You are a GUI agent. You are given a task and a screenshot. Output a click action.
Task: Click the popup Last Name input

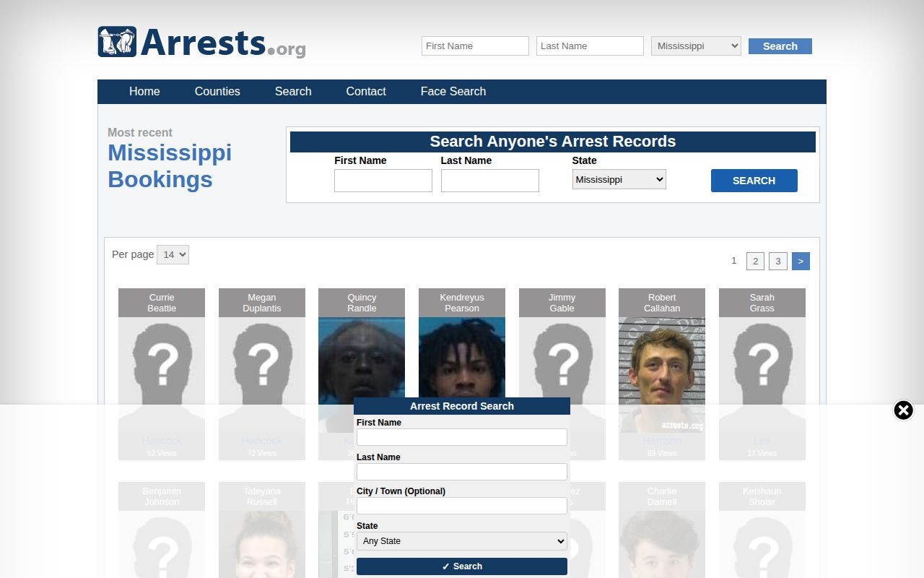(462, 472)
